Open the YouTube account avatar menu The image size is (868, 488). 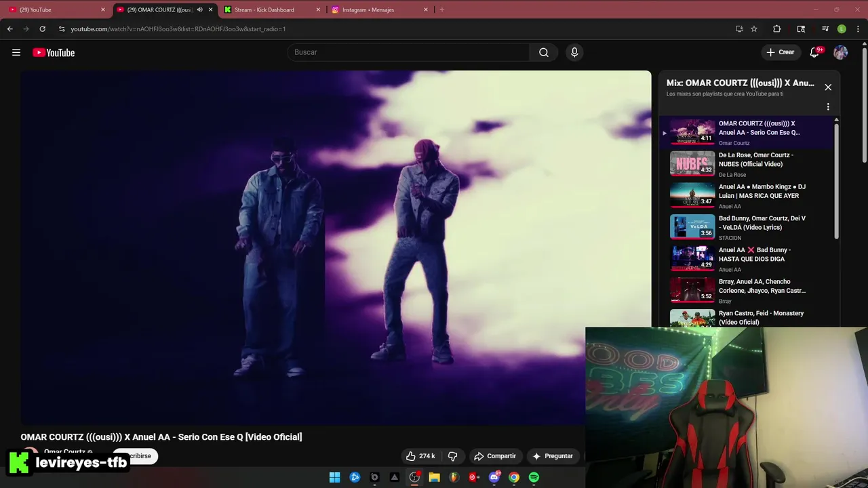pyautogui.click(x=840, y=52)
